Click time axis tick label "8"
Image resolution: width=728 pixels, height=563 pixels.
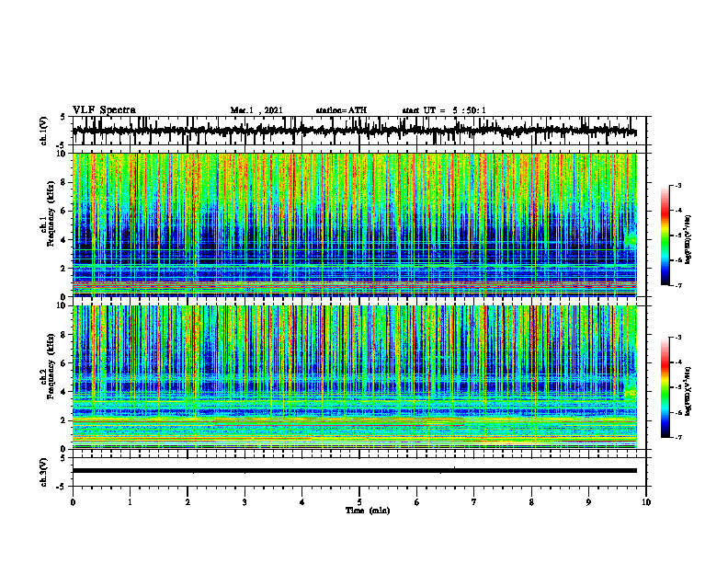(531, 502)
